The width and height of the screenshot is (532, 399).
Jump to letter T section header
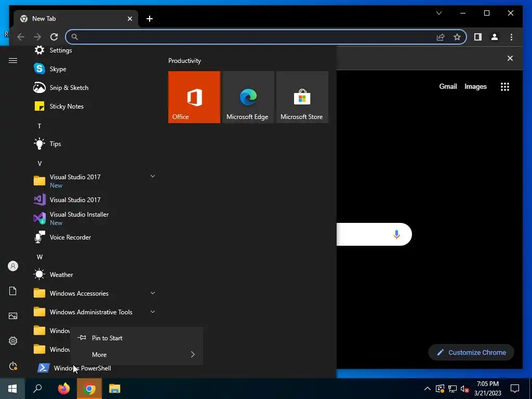tap(39, 126)
